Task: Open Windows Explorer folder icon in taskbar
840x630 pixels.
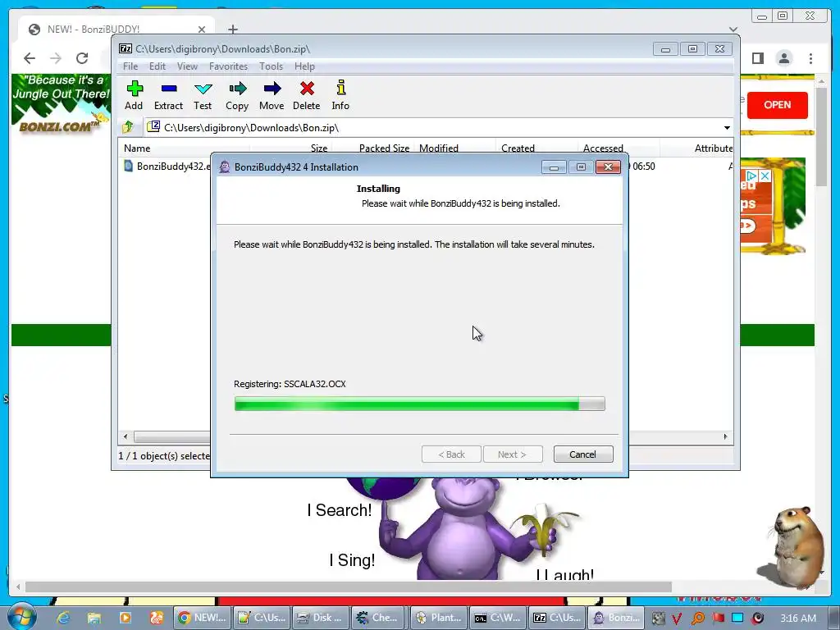Action: click(x=94, y=618)
